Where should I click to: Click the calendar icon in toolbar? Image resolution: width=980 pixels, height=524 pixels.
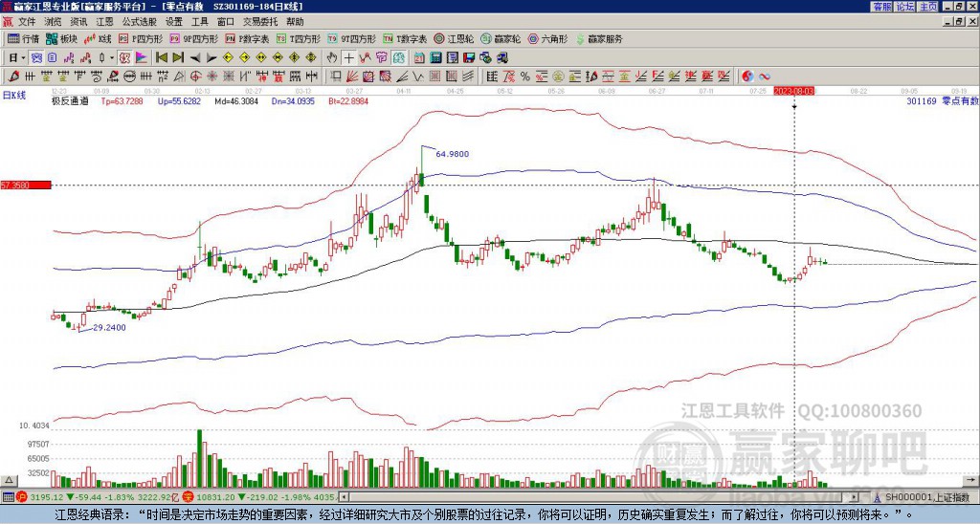[x=419, y=58]
